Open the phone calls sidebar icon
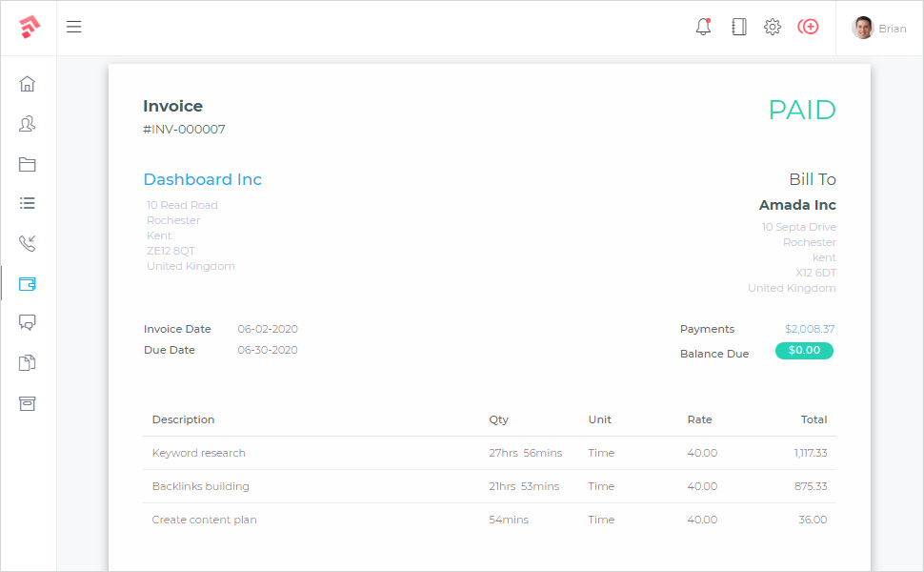Screen dimensions: 924x572 pyautogui.click(x=28, y=243)
